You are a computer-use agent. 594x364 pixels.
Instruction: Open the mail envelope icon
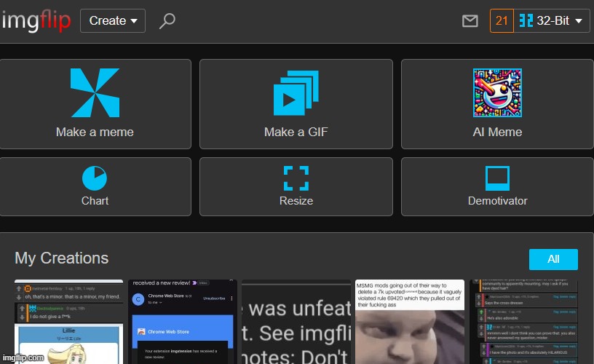(x=470, y=21)
